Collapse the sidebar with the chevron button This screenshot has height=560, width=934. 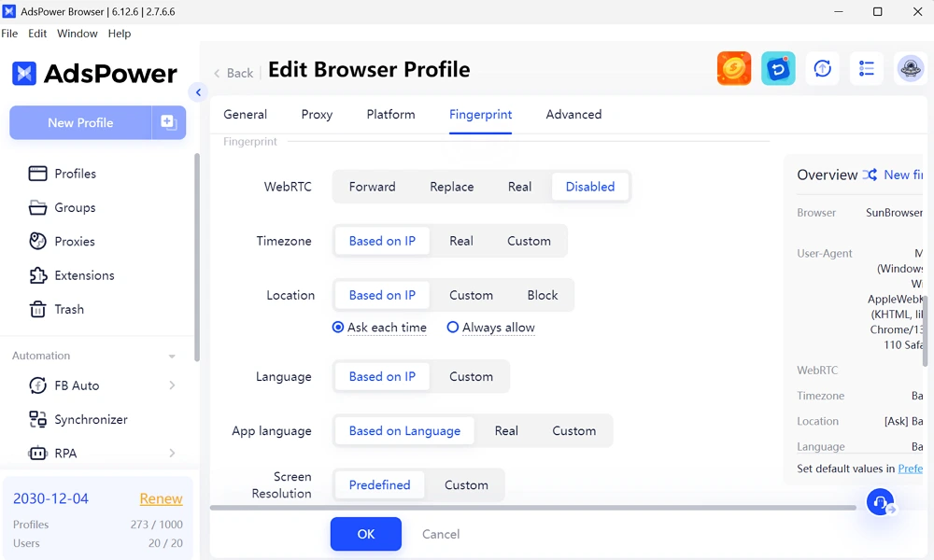pos(198,92)
